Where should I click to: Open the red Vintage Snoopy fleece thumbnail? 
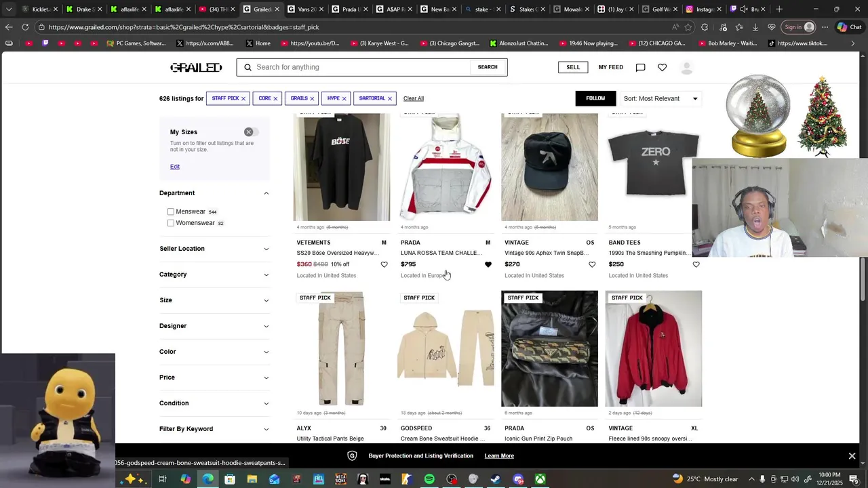tap(654, 349)
